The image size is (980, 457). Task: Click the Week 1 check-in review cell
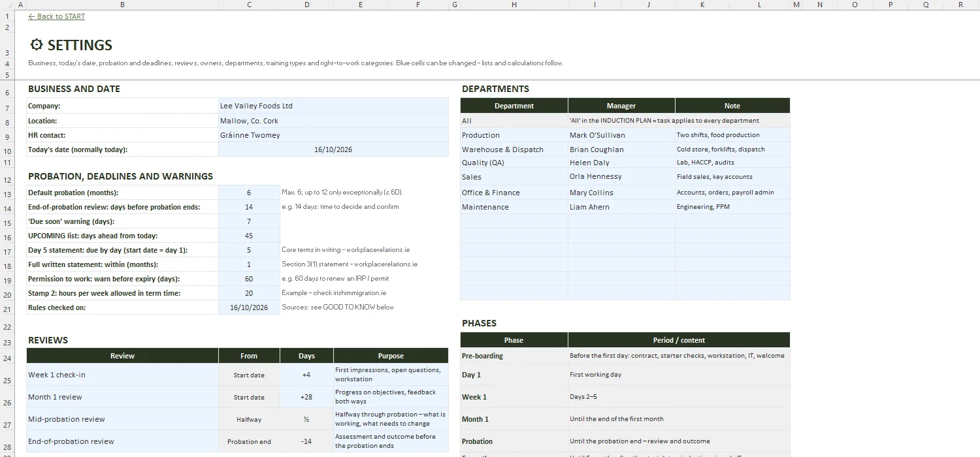[122, 375]
